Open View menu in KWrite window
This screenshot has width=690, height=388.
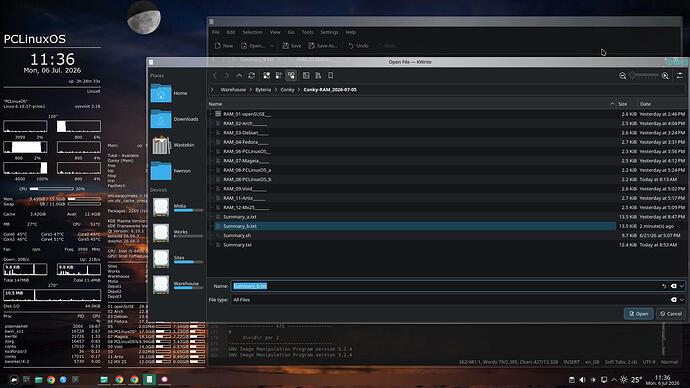[x=275, y=33]
